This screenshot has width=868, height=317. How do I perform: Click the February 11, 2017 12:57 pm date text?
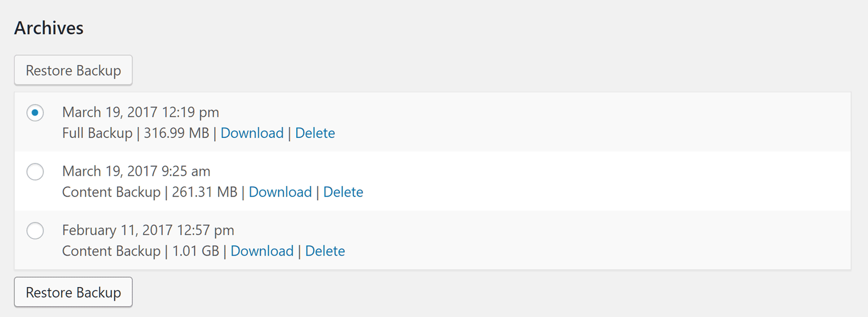pyautogui.click(x=148, y=230)
